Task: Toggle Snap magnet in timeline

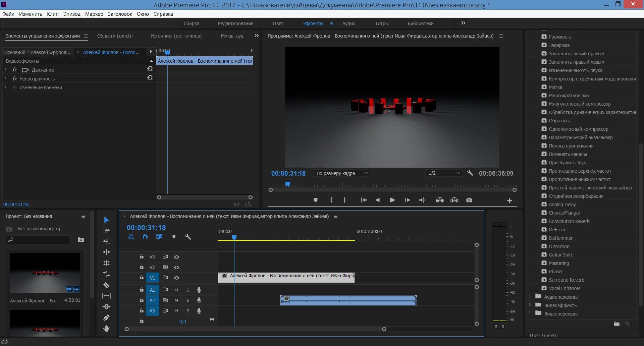Action: click(145, 237)
